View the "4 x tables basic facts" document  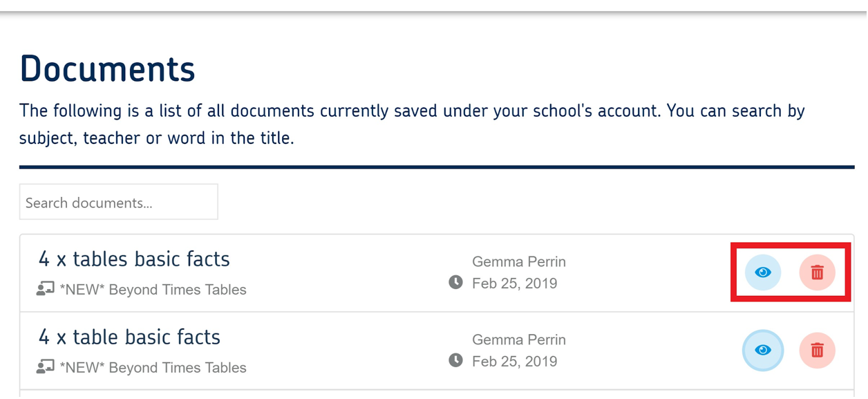click(763, 272)
